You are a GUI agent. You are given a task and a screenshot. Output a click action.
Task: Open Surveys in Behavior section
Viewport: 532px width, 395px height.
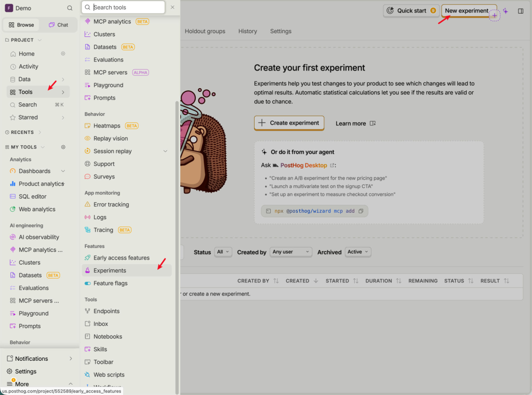pyautogui.click(x=127, y=176)
